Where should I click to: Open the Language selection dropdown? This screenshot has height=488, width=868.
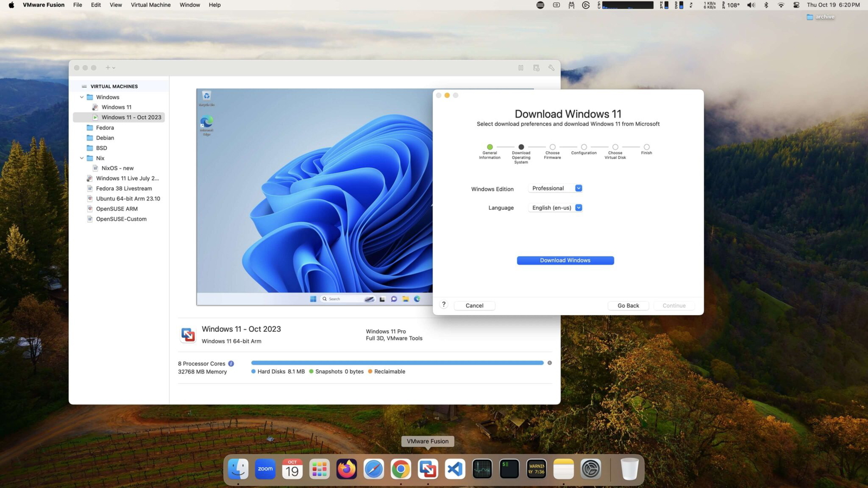pos(555,207)
